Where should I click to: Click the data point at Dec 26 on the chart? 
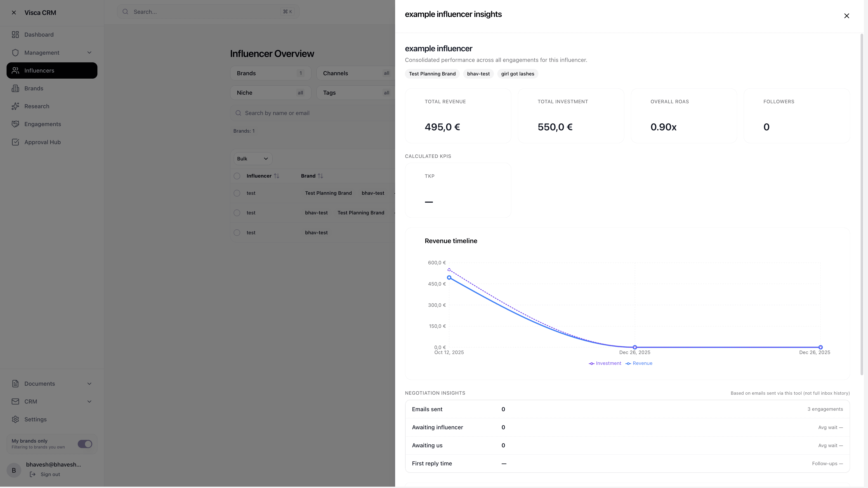[x=635, y=347]
